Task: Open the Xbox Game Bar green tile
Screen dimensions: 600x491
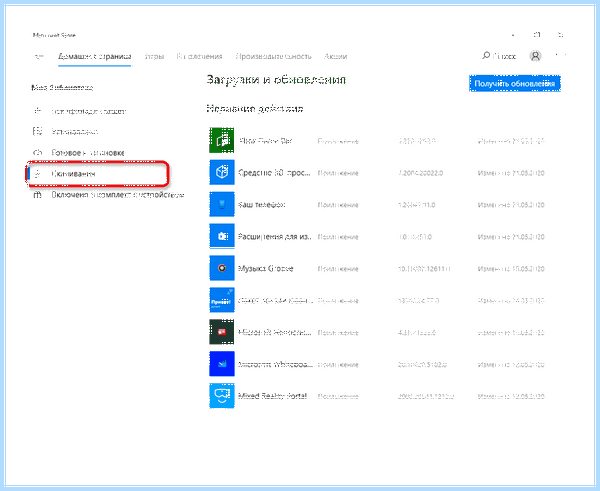Action: click(222, 140)
